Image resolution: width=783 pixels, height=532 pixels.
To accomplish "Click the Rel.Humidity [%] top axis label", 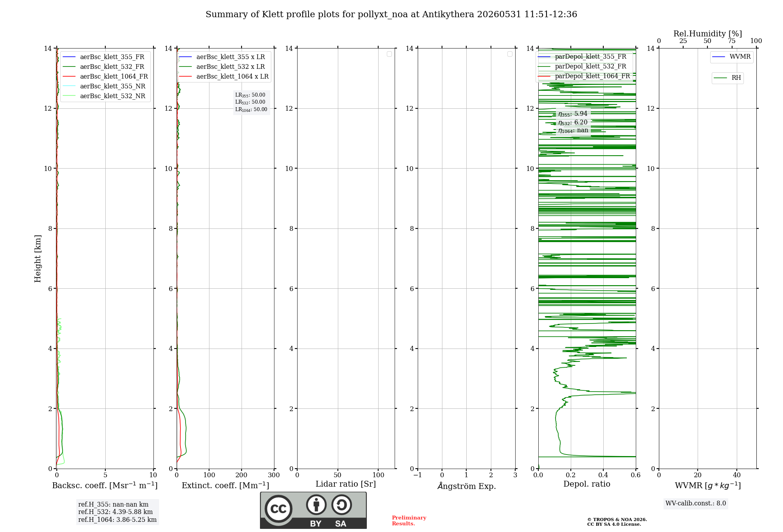I will (x=708, y=34).
